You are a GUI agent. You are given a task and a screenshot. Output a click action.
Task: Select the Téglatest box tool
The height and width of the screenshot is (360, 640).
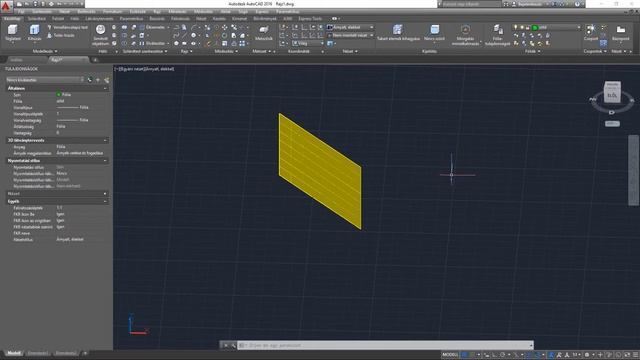point(13,33)
